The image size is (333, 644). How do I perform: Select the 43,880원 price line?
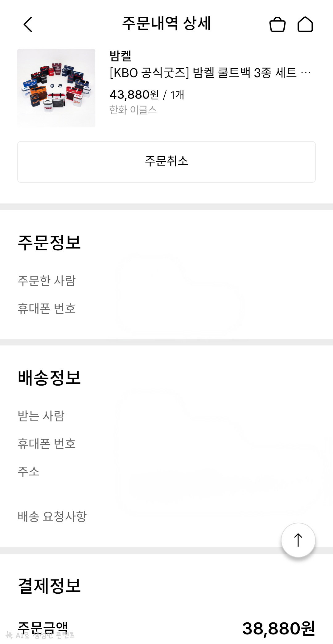tap(147, 94)
